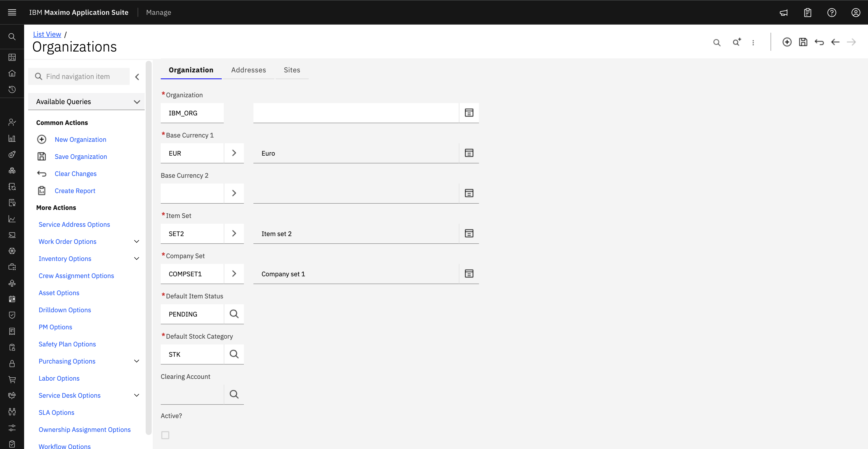Open Safety Plan Options link
The image size is (868, 449).
tap(67, 344)
